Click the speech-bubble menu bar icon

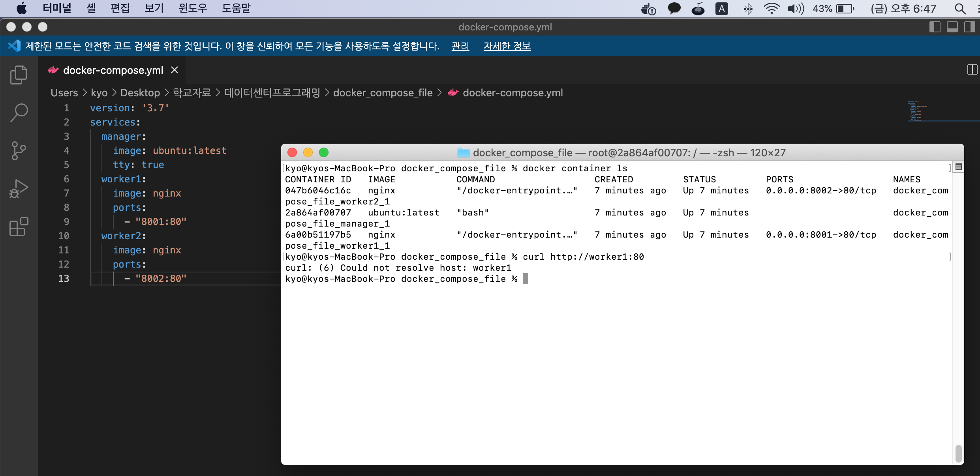coord(674,8)
